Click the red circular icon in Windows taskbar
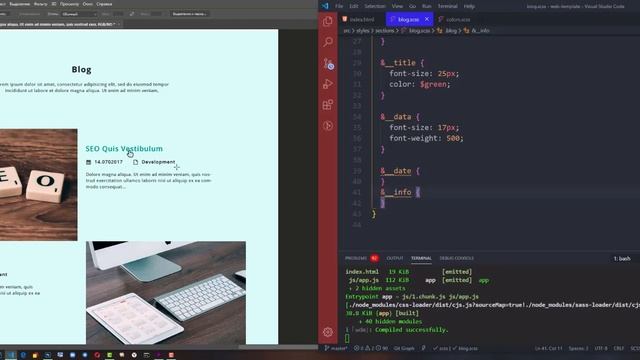640x360 pixels. pyautogui.click(x=97, y=355)
